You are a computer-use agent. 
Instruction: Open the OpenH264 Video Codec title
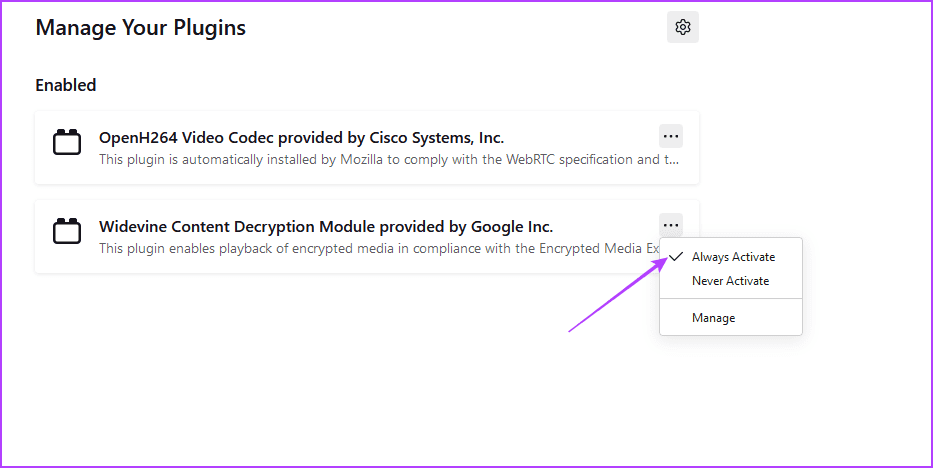[x=301, y=138]
